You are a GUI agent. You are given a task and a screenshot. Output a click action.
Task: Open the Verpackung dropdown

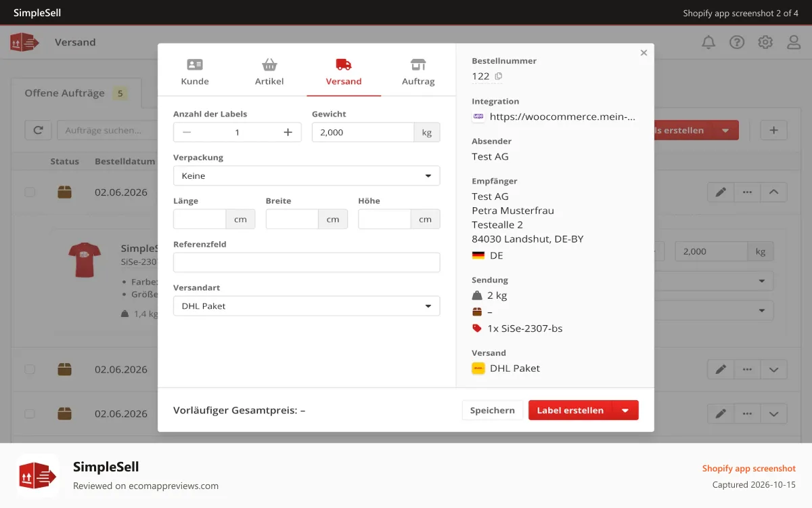307,175
